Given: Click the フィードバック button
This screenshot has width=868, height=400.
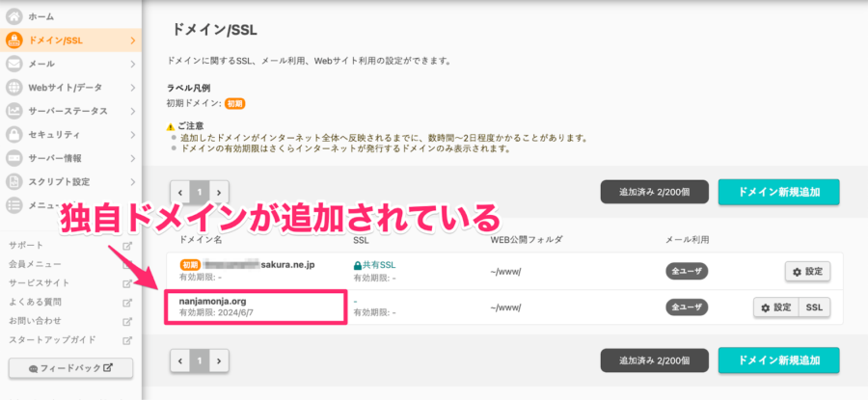Looking at the screenshot, I should pyautogui.click(x=70, y=368).
